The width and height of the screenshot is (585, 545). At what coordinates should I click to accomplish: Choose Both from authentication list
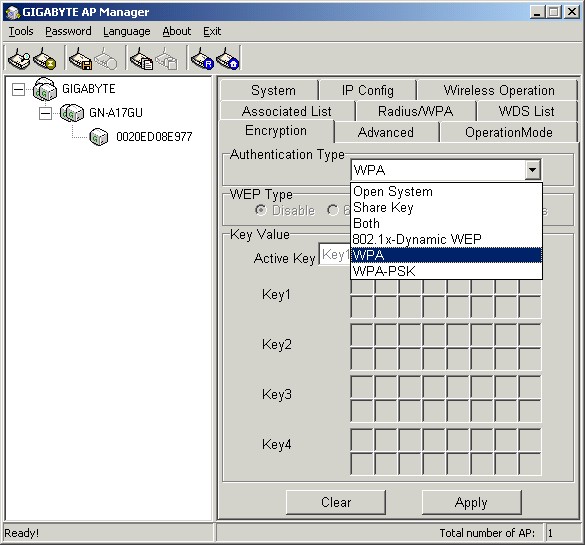pos(447,223)
